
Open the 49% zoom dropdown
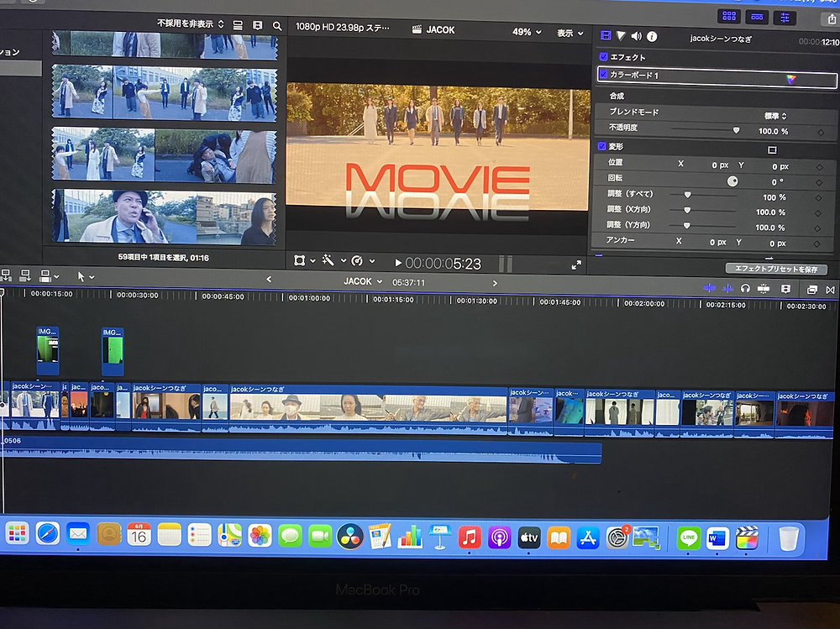526,32
